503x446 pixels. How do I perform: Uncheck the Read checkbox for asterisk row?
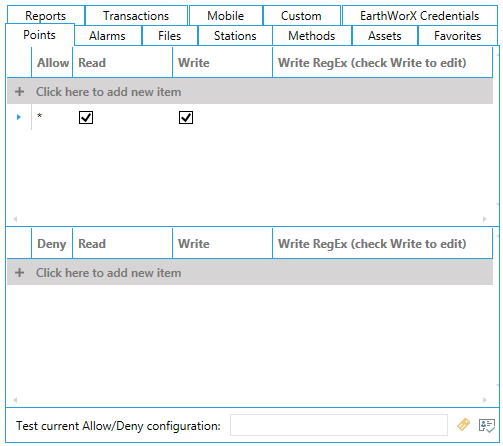(86, 117)
